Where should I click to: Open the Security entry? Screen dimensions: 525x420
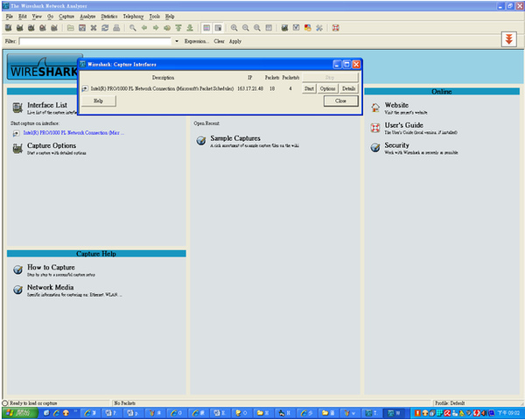coord(396,145)
